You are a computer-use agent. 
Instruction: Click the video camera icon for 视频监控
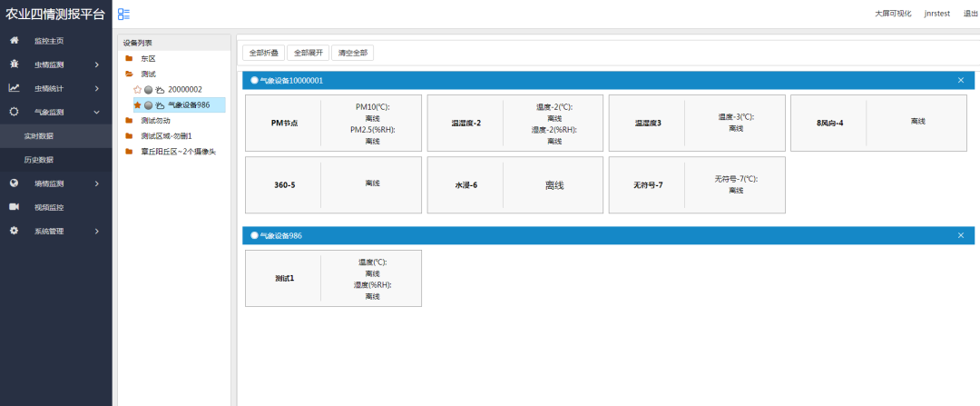point(14,207)
